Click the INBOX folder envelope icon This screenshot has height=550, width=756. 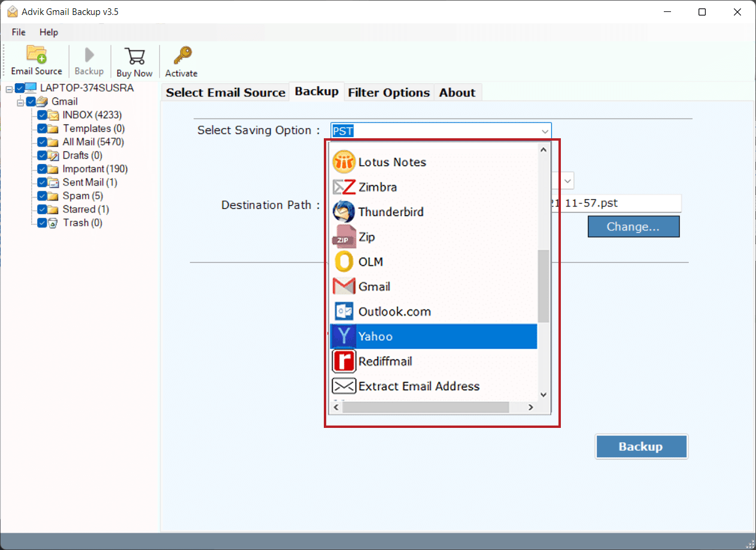coord(53,115)
